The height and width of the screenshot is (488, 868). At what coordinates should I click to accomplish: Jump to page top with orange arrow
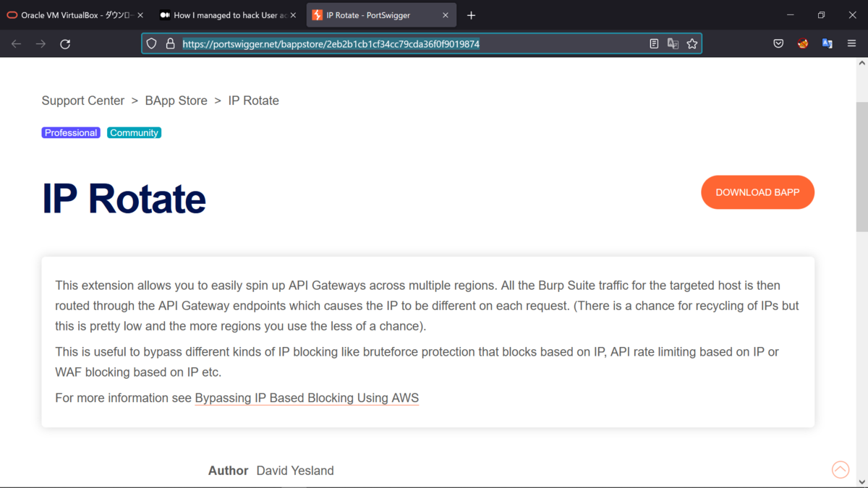841,470
